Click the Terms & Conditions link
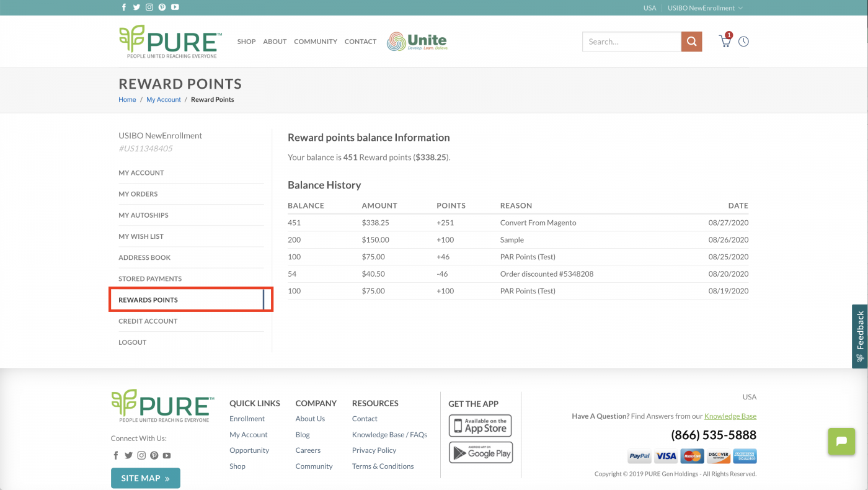The height and width of the screenshot is (490, 868). pyautogui.click(x=383, y=466)
